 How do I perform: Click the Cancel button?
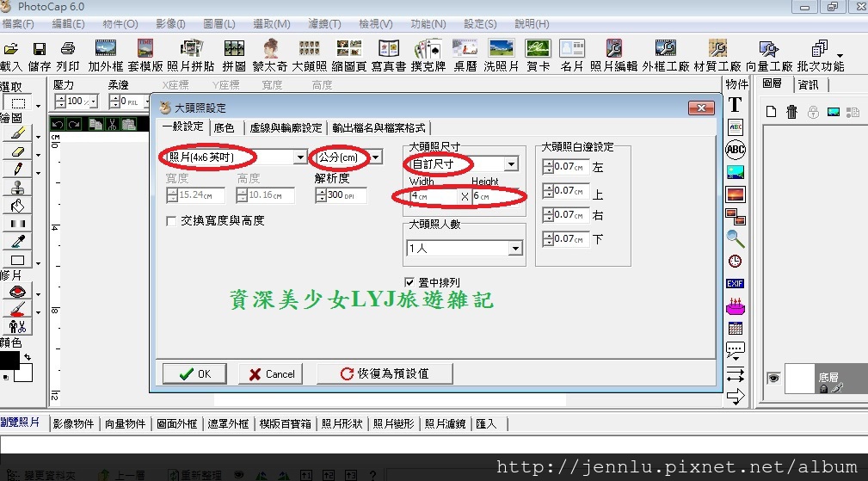click(271, 373)
